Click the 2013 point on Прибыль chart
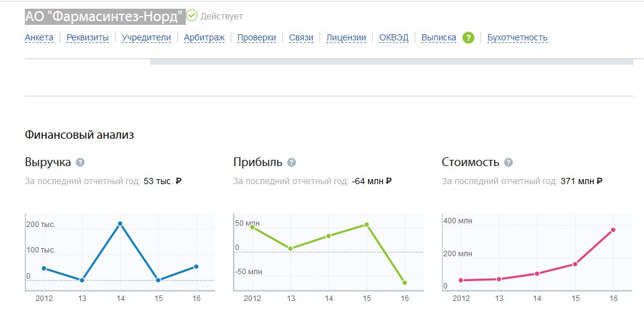 [x=290, y=249]
